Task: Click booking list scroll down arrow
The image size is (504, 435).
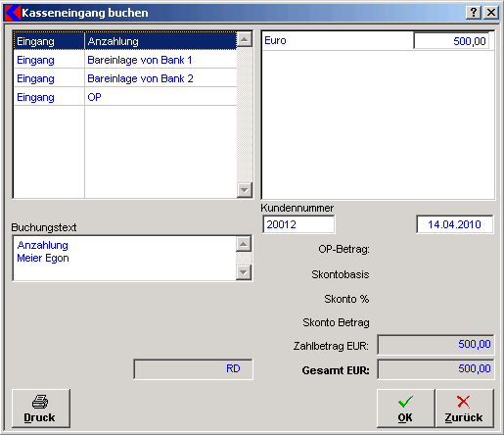Action: 245,190
